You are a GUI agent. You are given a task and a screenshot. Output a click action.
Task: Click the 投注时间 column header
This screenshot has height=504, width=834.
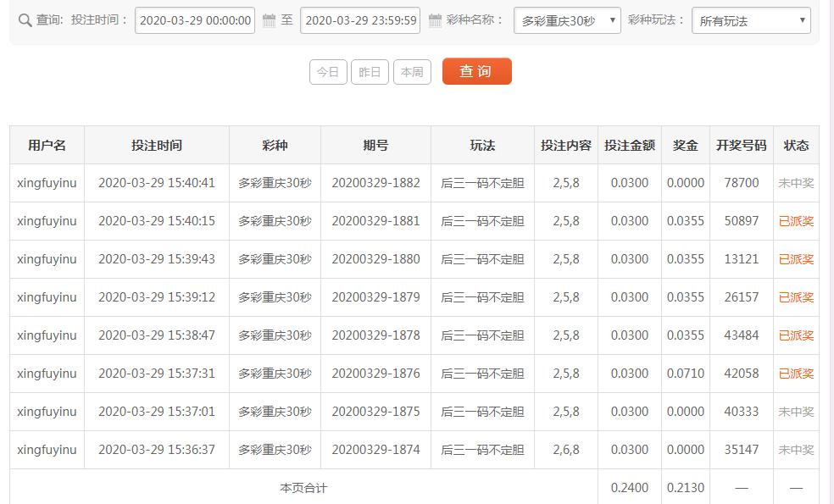157,145
